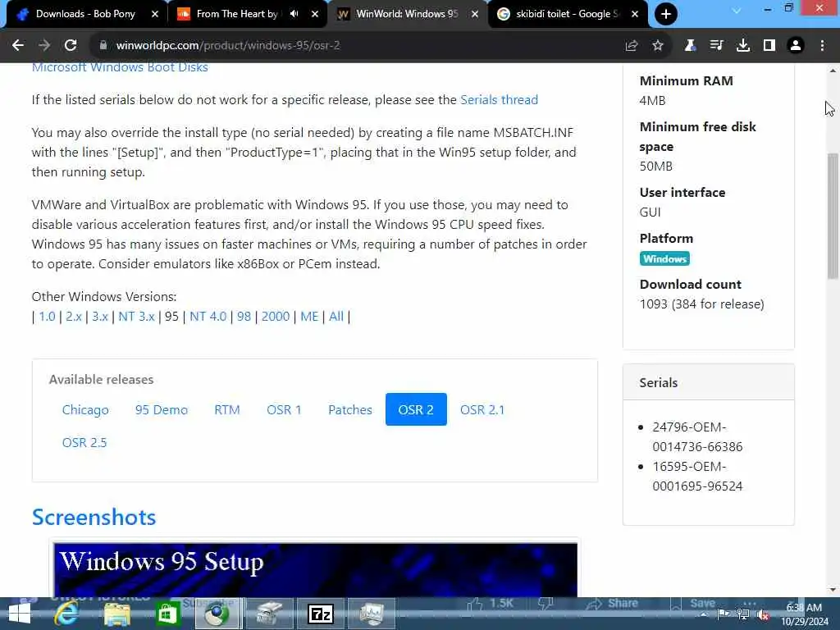This screenshot has width=840, height=630.
Task: Open Action Center flag tray icon
Action: (x=724, y=614)
